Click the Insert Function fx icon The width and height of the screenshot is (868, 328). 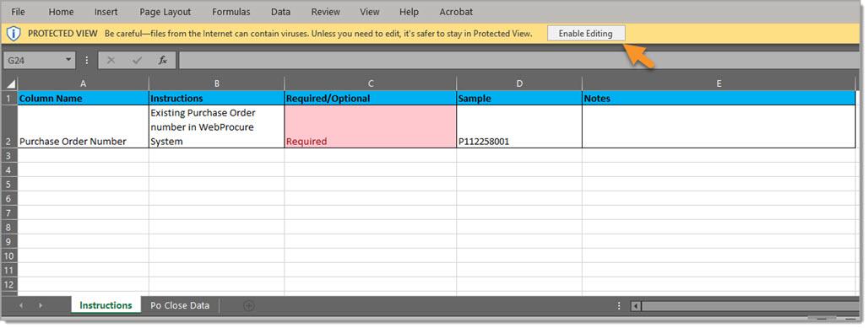[x=163, y=61]
